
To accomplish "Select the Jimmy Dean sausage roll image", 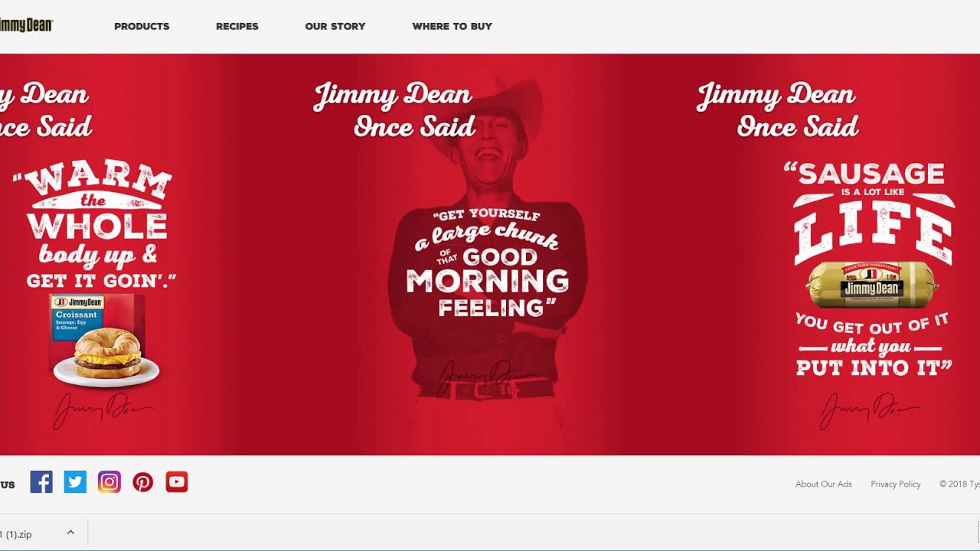I will click(x=872, y=285).
